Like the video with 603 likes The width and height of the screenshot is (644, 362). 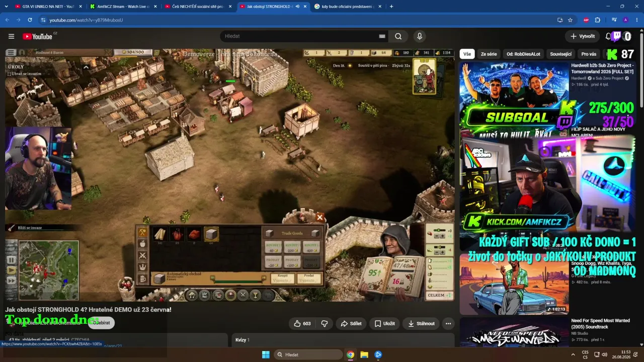click(x=302, y=323)
